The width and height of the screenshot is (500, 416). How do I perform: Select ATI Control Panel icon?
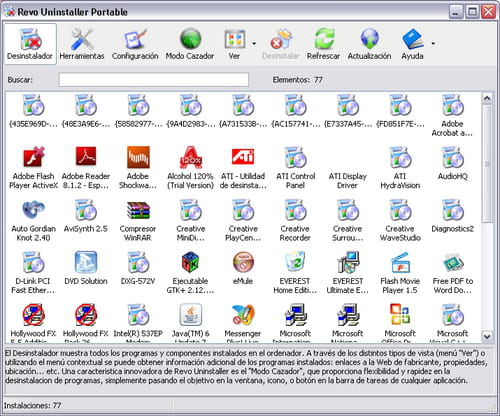tap(295, 157)
